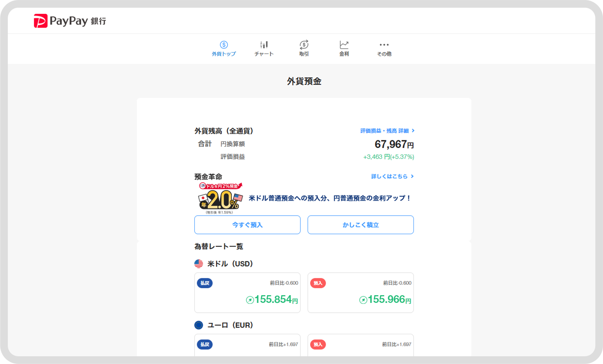Open the 金利 line graph icon

(344, 45)
